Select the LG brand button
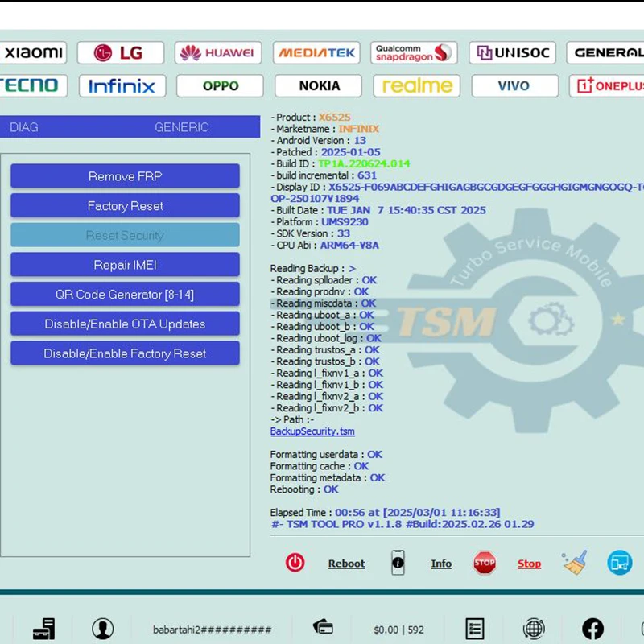The image size is (644, 644). coord(120,52)
